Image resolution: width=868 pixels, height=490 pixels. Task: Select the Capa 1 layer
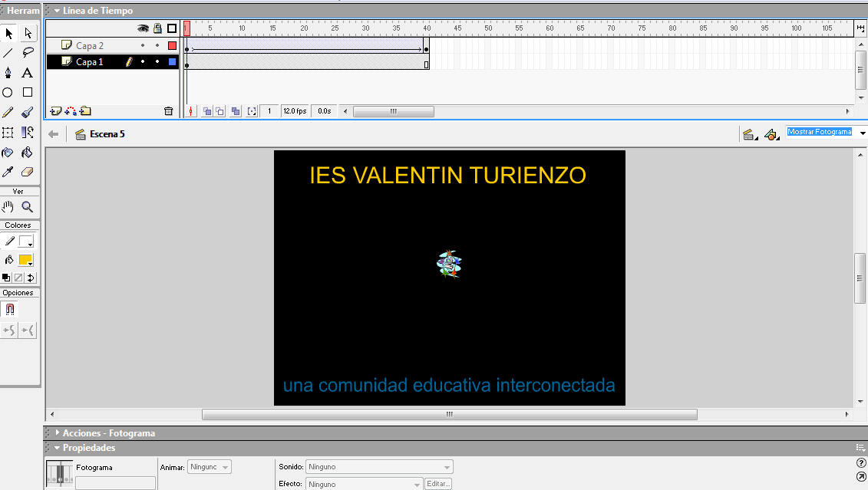point(89,61)
